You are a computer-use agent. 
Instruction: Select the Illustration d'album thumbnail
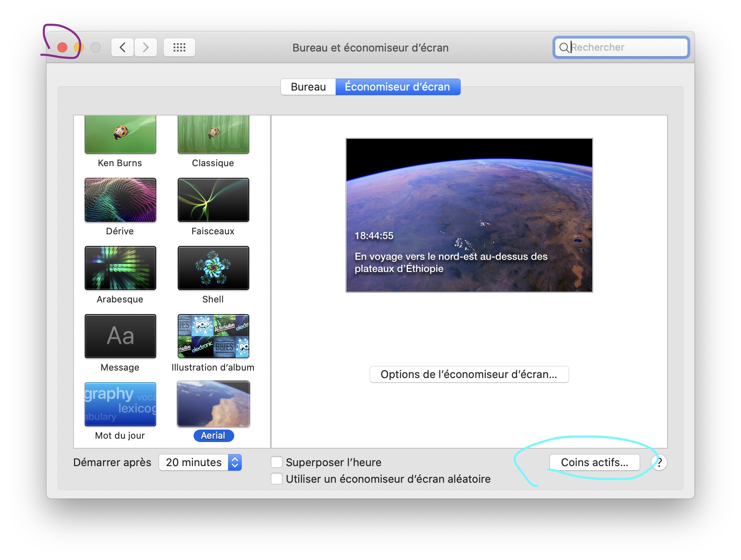[x=213, y=336]
